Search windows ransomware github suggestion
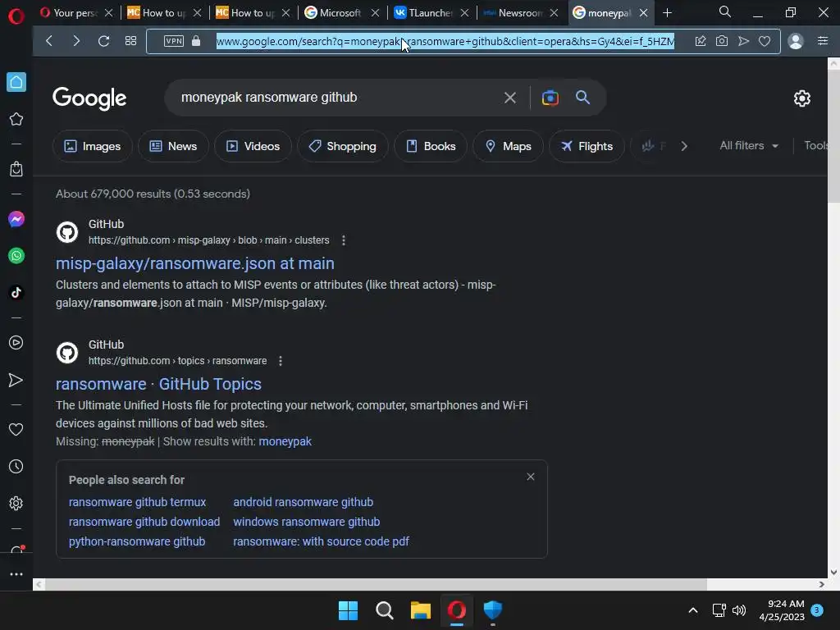 coord(307,522)
